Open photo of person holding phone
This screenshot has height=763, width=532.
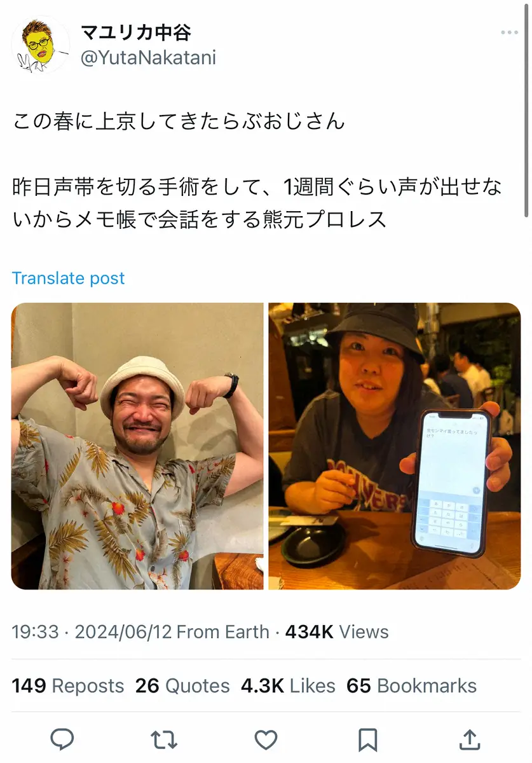[394, 446]
